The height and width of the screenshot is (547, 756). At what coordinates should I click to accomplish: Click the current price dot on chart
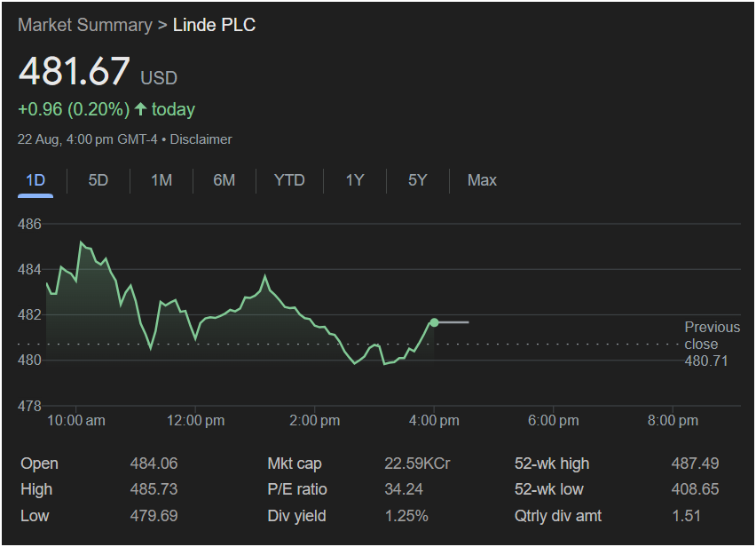coord(434,322)
